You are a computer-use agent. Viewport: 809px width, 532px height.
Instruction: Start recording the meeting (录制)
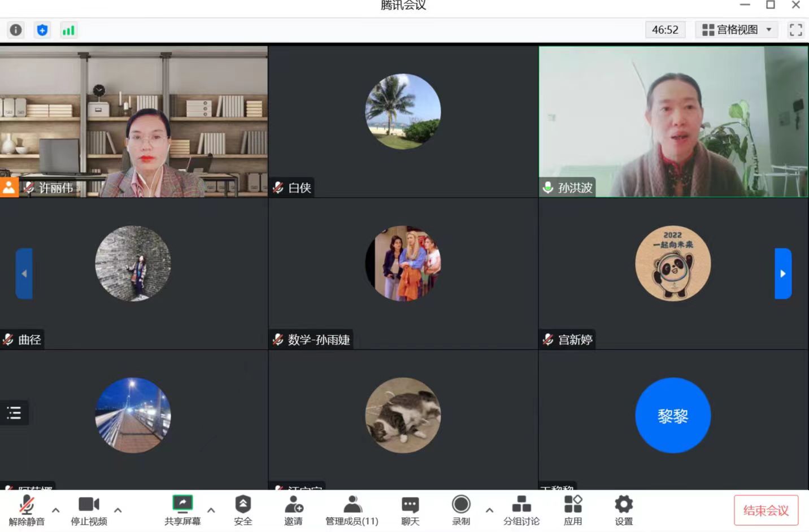[461, 510]
